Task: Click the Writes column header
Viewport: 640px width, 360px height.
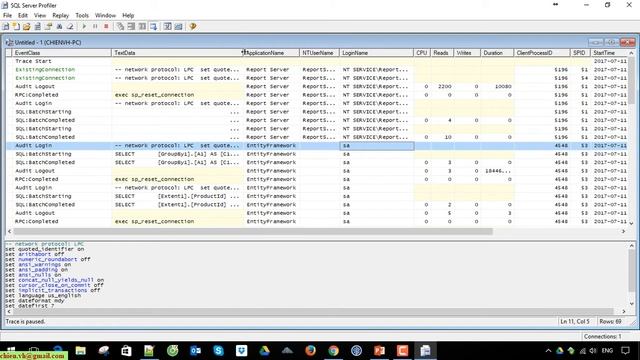Action: [467, 53]
